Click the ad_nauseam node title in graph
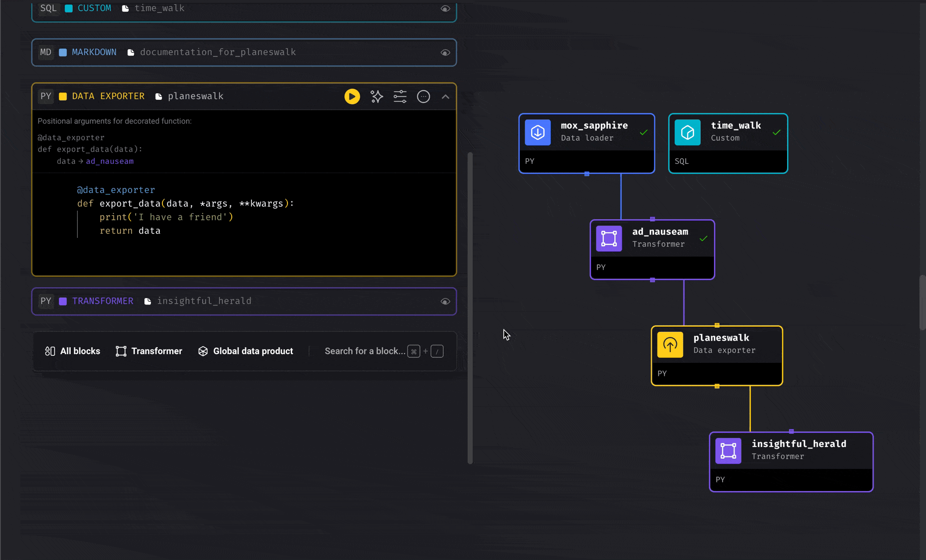 coord(660,231)
